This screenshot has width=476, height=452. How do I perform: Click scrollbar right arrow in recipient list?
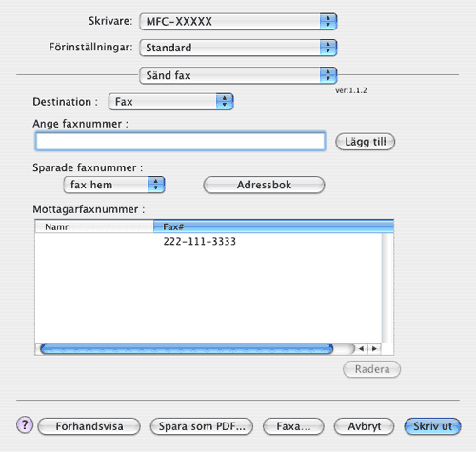pos(374,348)
